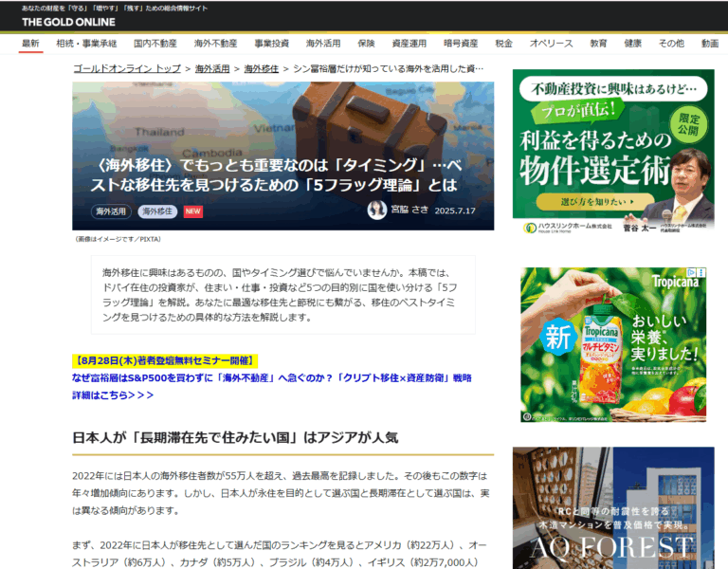Click the 海外移住 tag on hero image
Image resolution: width=728 pixels, height=569 pixels.
tap(157, 211)
